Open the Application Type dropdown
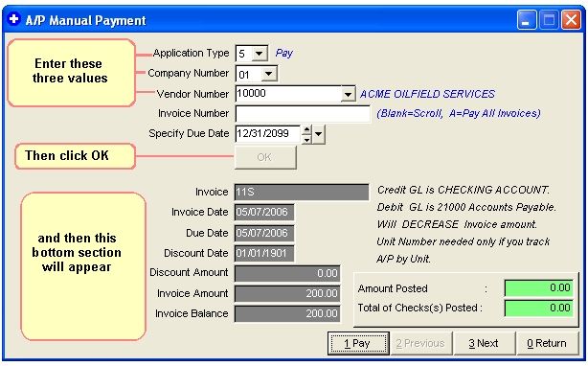Screen dimensions: 588x366 coord(259,54)
